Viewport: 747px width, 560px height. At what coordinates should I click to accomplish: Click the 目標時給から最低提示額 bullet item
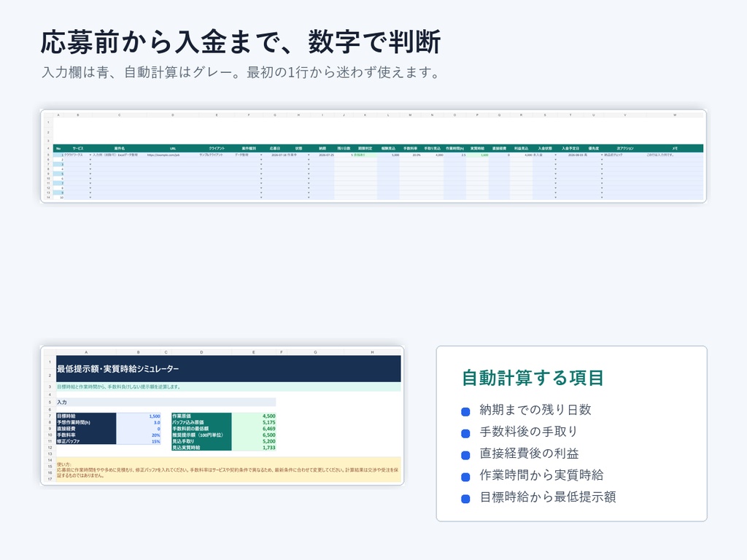point(547,497)
